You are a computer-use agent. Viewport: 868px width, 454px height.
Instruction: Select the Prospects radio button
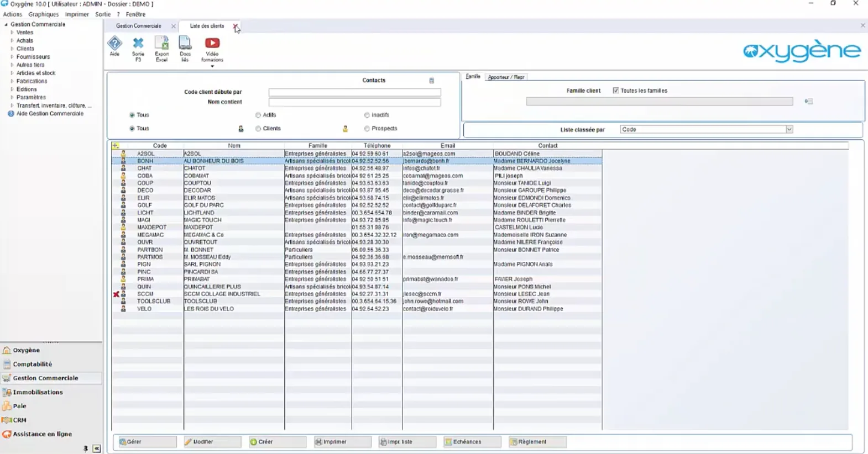coord(367,129)
